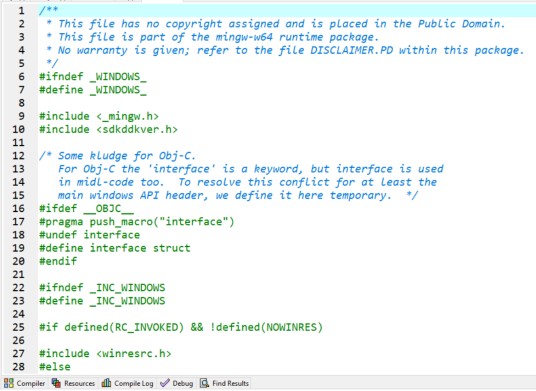Click the 'main windows API header' comment line

238,195
